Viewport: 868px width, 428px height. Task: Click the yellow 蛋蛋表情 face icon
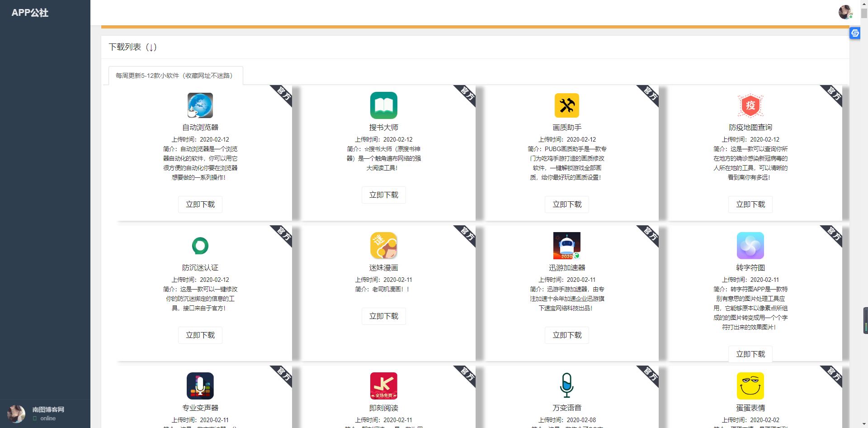[x=750, y=386]
